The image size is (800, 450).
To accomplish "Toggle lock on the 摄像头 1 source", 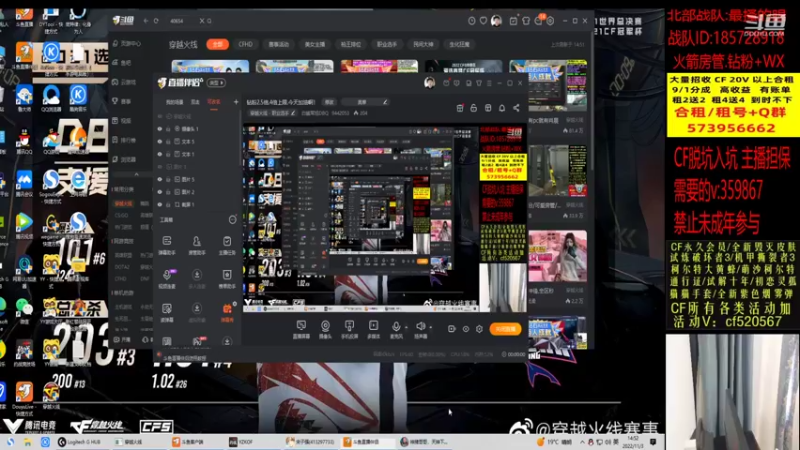I will tap(168, 129).
